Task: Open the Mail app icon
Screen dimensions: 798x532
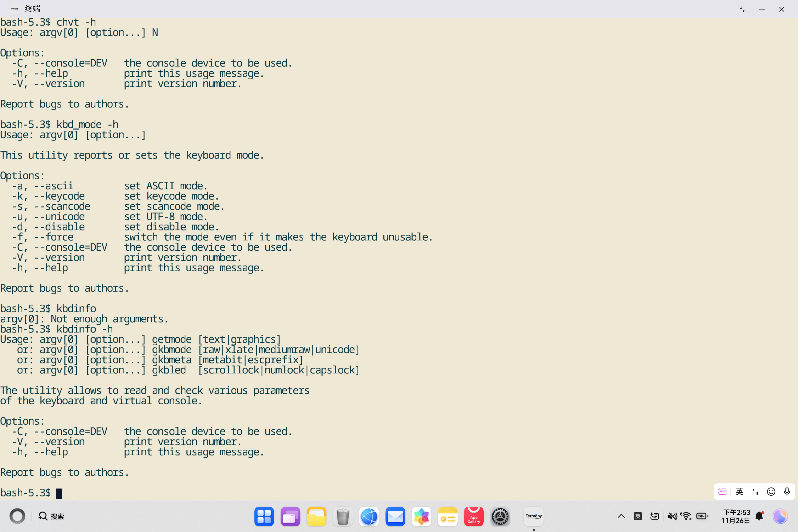Action: point(395,516)
